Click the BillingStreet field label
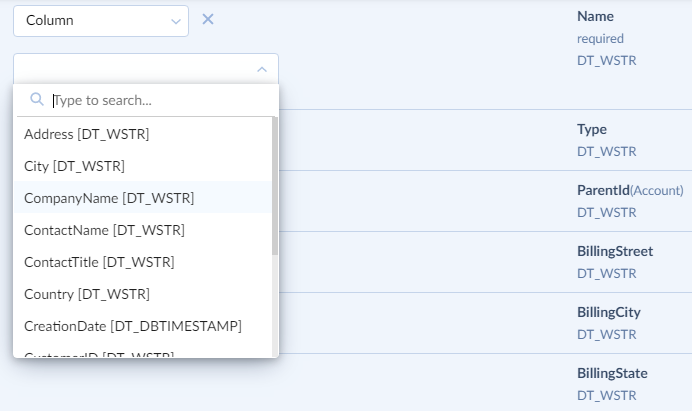This screenshot has width=692, height=411. pyautogui.click(x=614, y=251)
